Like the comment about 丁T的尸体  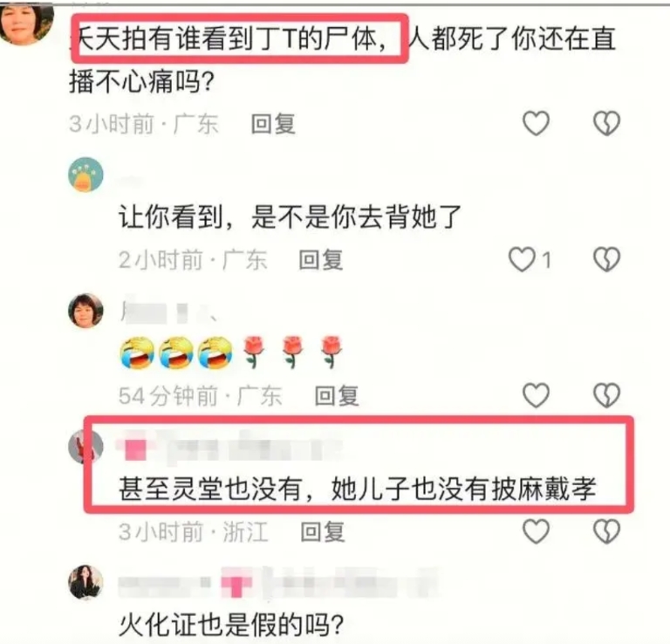pos(536,123)
